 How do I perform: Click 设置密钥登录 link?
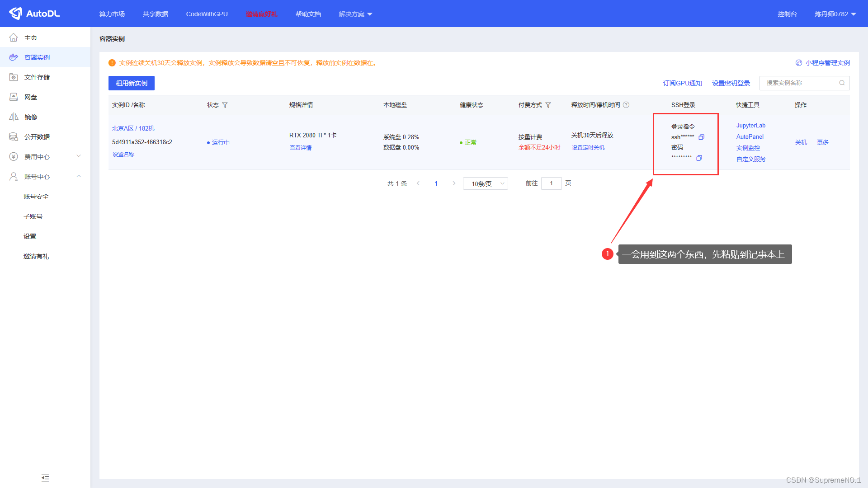pos(731,83)
